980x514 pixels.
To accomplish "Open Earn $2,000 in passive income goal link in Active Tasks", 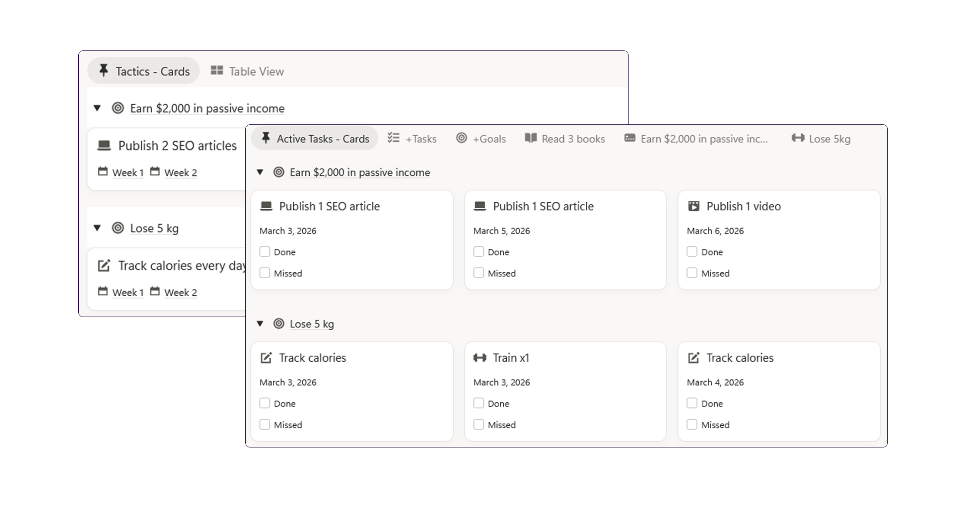I will pos(360,172).
